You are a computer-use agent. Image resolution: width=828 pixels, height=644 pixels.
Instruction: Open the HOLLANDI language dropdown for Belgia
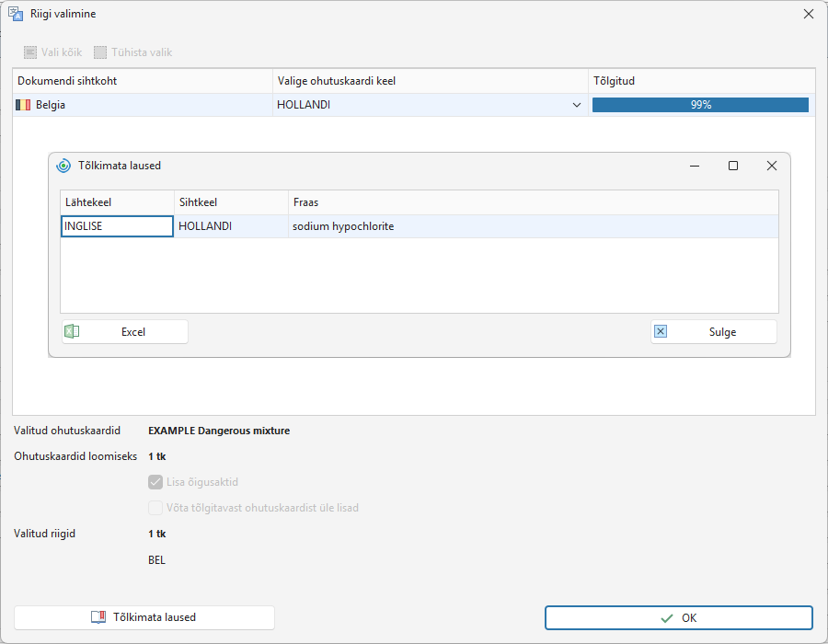click(577, 105)
